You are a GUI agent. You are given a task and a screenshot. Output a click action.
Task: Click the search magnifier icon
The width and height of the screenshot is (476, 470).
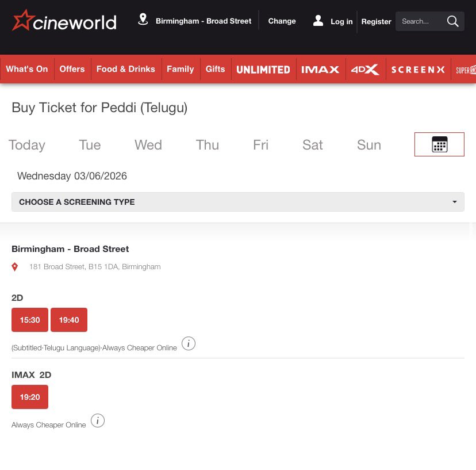pos(452,21)
